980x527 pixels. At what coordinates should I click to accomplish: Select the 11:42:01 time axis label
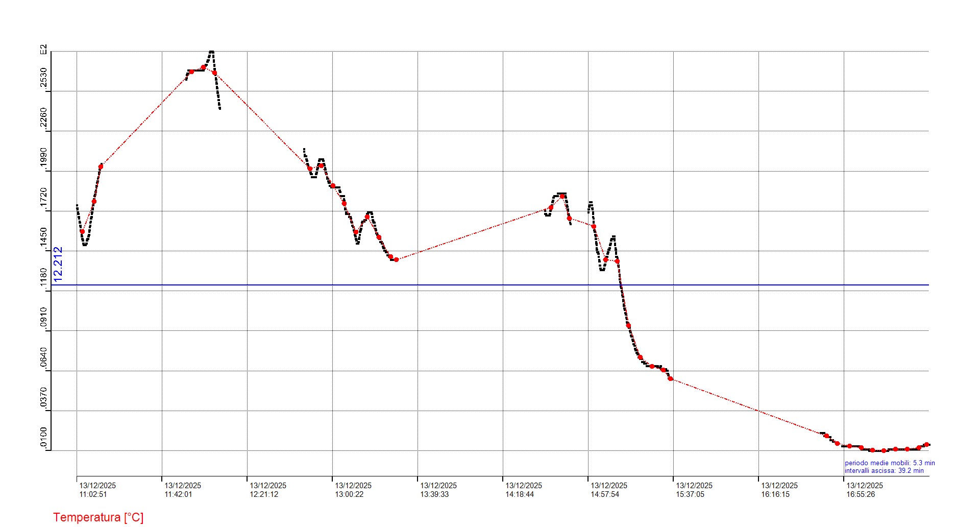(x=178, y=494)
